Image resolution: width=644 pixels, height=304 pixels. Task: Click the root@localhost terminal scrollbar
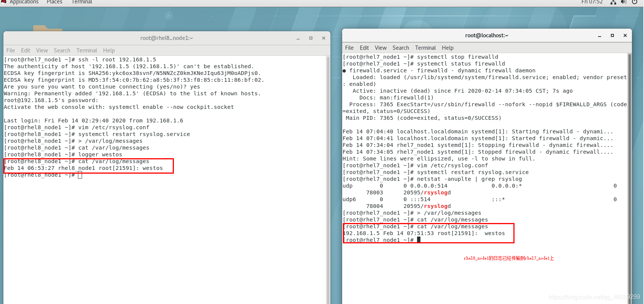tap(630, 178)
